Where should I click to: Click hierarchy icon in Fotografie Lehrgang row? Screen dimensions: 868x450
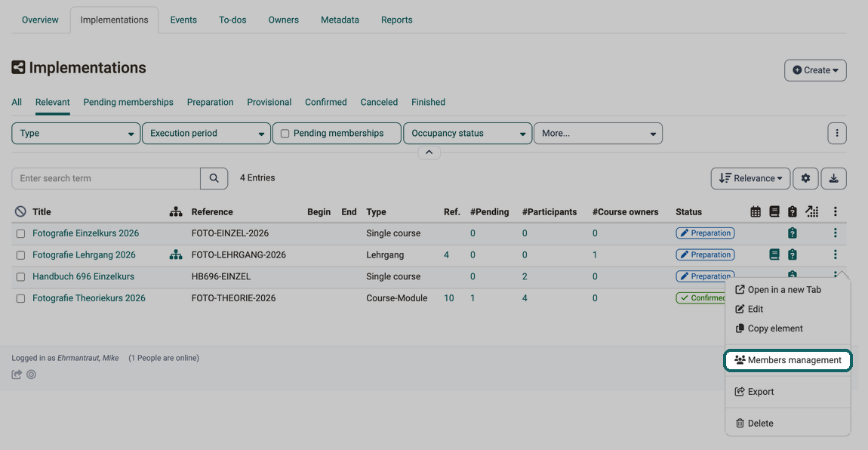(x=176, y=254)
